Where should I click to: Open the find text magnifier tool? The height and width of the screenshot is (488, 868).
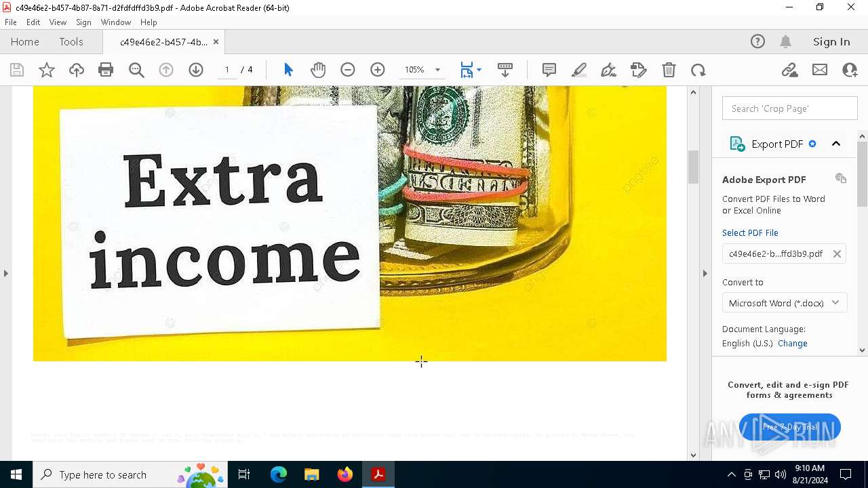click(x=136, y=70)
